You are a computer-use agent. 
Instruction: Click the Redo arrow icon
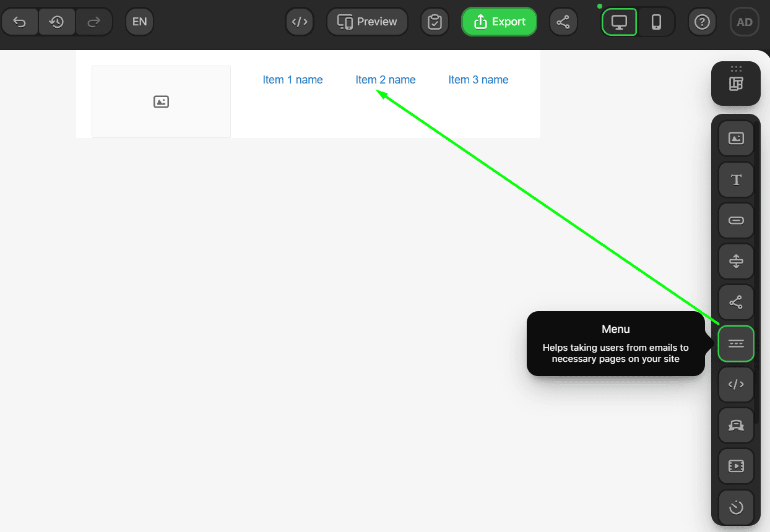click(94, 22)
